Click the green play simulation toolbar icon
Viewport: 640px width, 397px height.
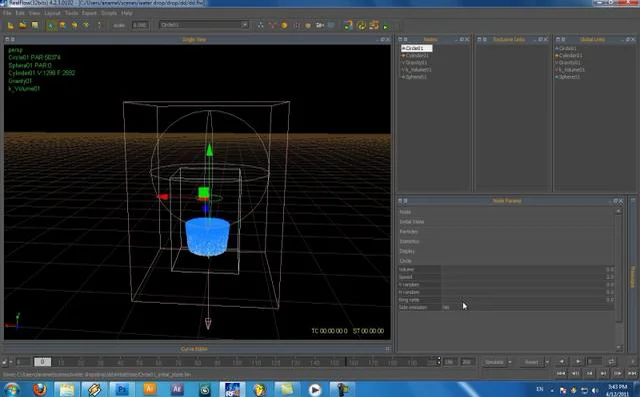pyautogui.click(x=386, y=26)
